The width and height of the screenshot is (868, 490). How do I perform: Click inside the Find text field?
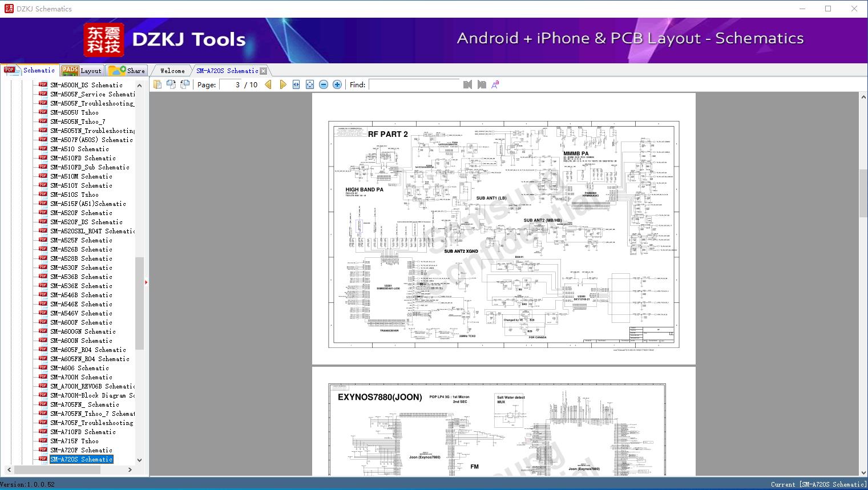tap(414, 84)
